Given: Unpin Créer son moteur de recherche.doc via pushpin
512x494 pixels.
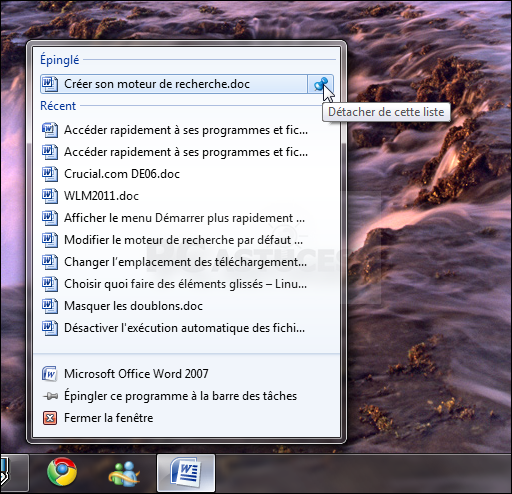Looking at the screenshot, I should click(320, 84).
